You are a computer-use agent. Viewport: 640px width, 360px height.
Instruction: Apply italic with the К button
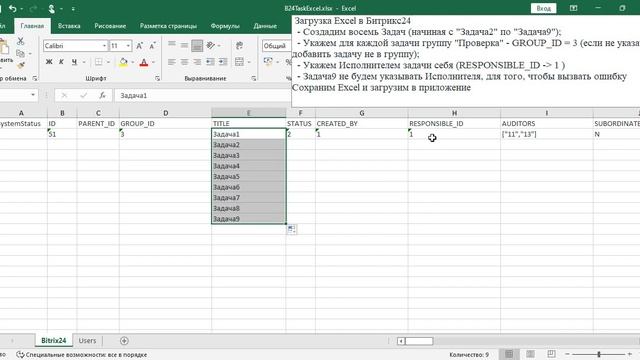pos(61,62)
